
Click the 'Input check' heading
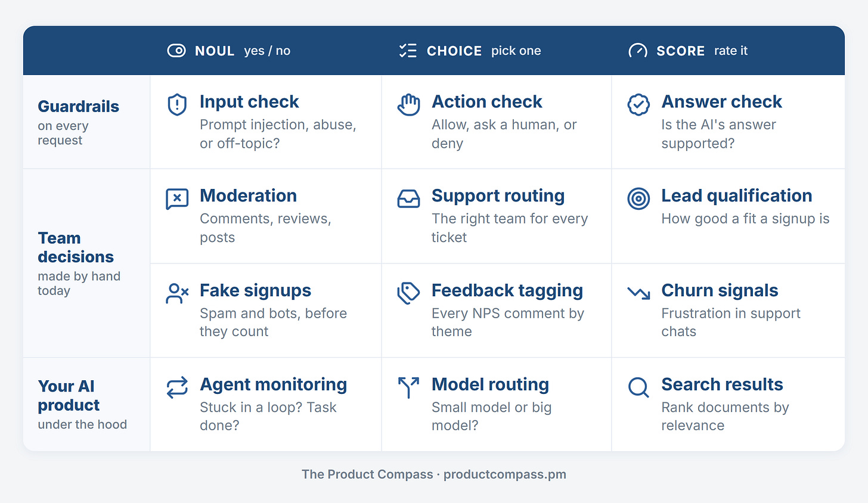(249, 102)
